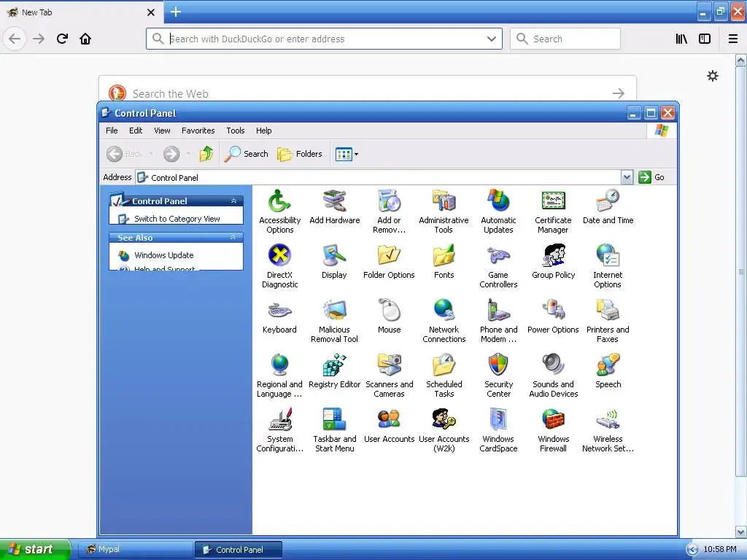Open Folder Options icon
747x560 pixels.
[x=389, y=262]
